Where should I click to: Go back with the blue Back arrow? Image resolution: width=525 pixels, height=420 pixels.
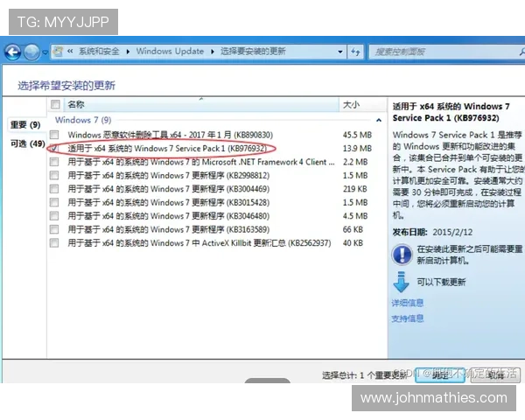tap(13, 52)
